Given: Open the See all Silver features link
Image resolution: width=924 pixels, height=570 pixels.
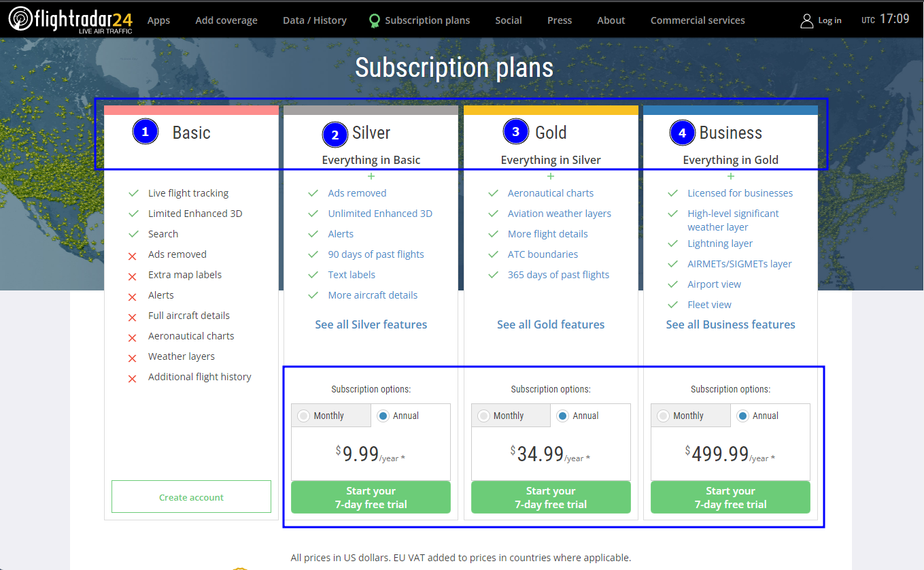Looking at the screenshot, I should click(x=371, y=324).
